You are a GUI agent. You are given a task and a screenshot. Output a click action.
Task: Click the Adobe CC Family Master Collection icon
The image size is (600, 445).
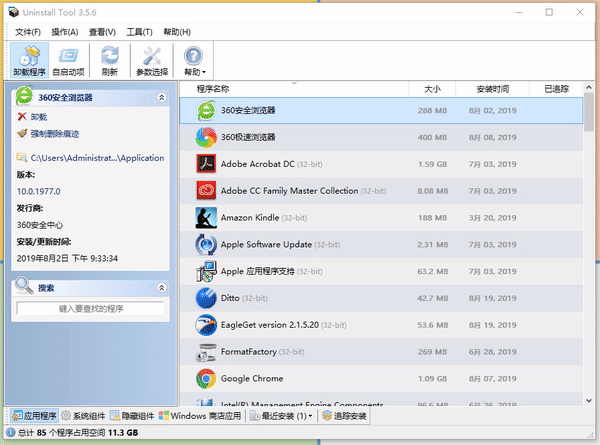tap(206, 191)
